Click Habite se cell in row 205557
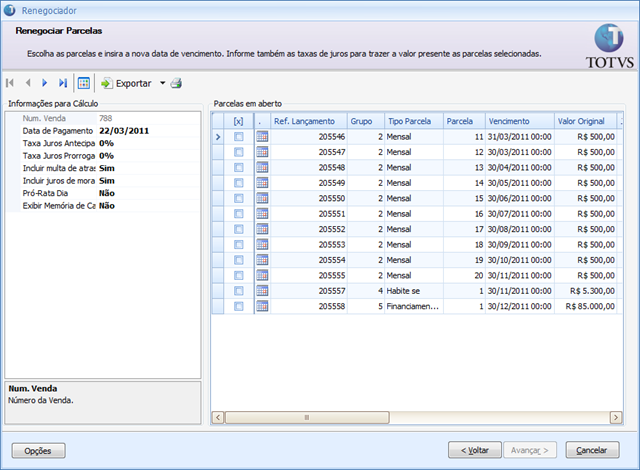The height and width of the screenshot is (470, 640). 414,291
